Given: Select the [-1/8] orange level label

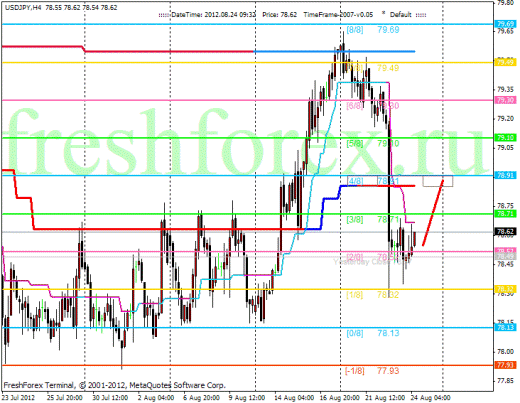Looking at the screenshot, I should (355, 371).
